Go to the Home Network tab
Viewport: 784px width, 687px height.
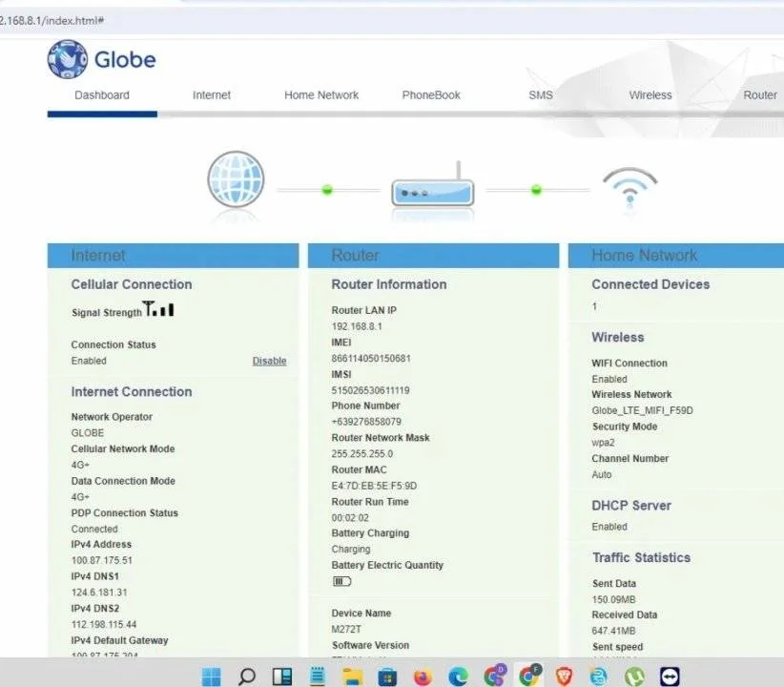321,95
